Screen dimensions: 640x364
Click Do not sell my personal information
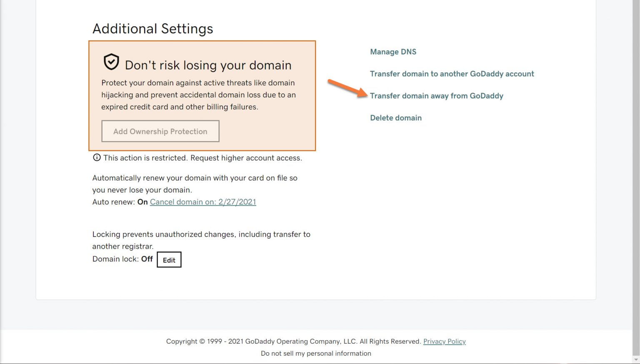[316, 354]
